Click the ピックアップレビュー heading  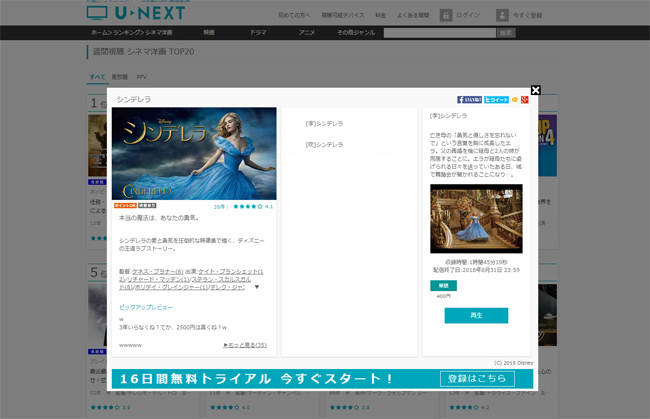point(146,307)
